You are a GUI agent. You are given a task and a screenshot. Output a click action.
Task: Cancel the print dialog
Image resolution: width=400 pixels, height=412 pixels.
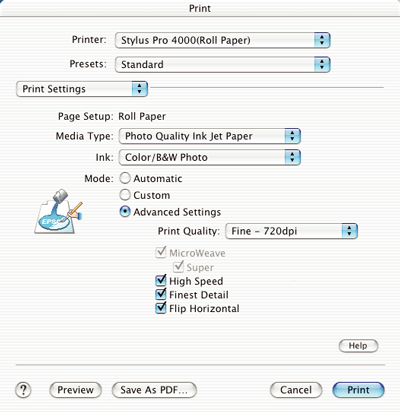click(296, 390)
